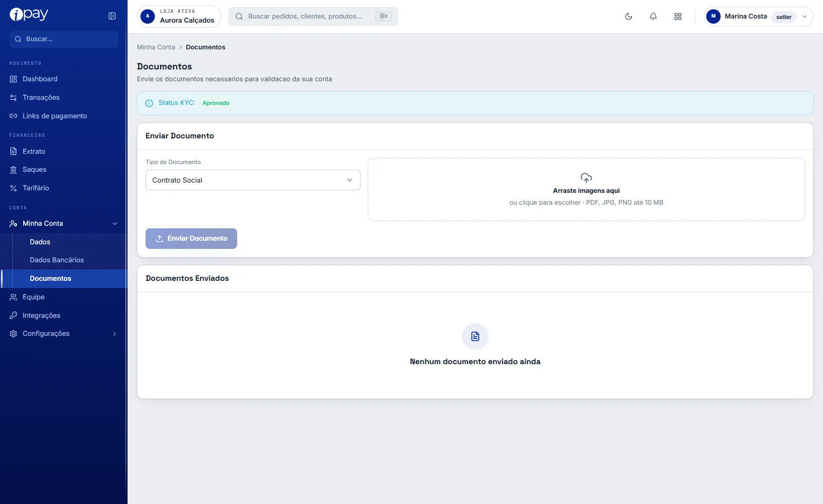
Task: Focus the top search bar for pedidos
Action: click(x=313, y=16)
